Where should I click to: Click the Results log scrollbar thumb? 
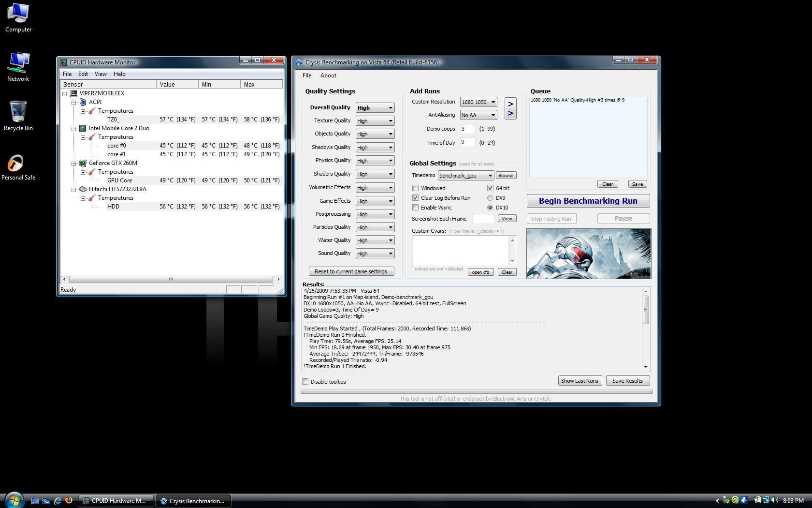coord(645,310)
